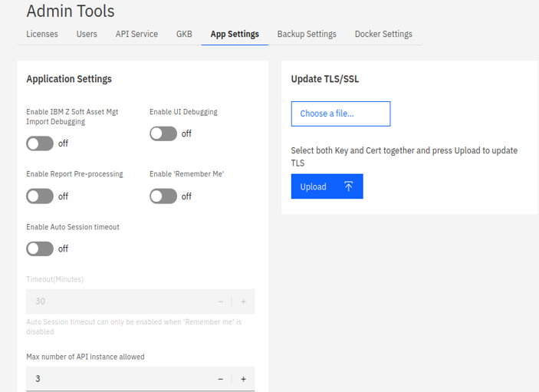Screen dimensions: 539x392
Task: Click minus icon in Timeout field
Action: [x=221, y=301]
